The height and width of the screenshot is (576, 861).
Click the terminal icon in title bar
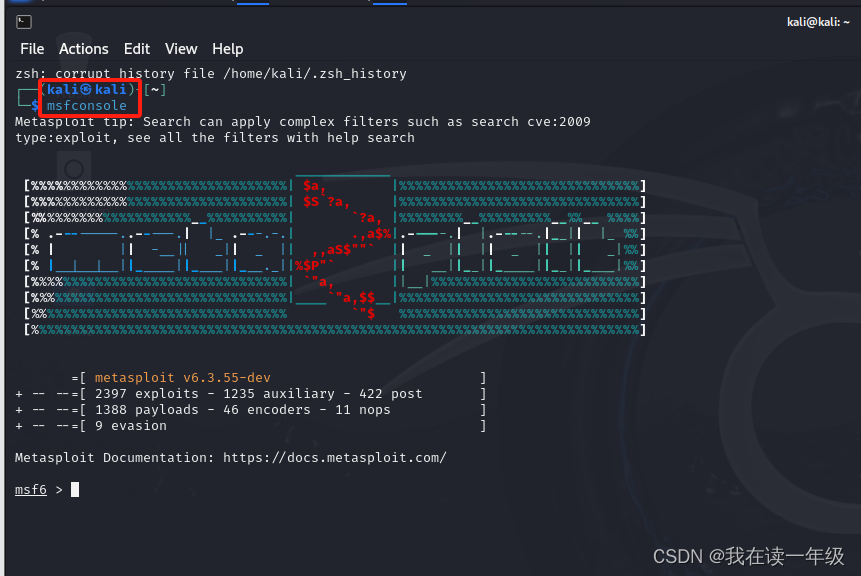pyautogui.click(x=24, y=22)
